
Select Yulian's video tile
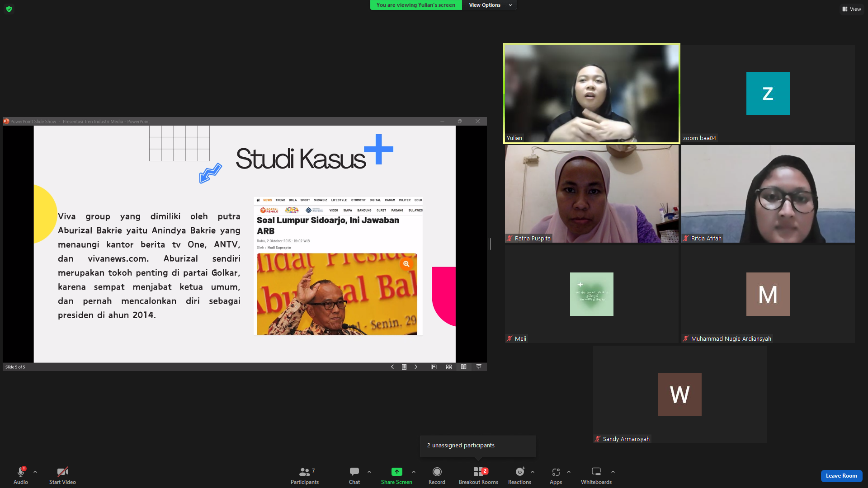click(x=591, y=94)
